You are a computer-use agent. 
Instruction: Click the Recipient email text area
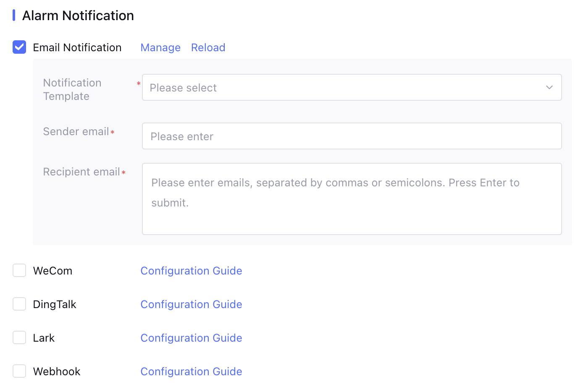click(x=352, y=199)
